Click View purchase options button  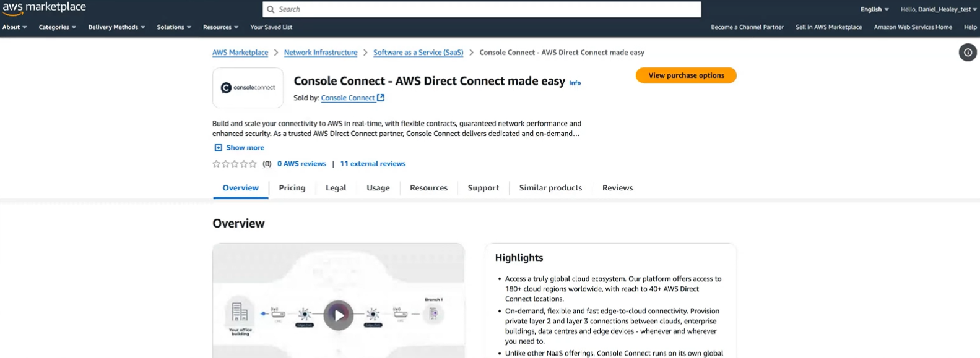click(686, 75)
